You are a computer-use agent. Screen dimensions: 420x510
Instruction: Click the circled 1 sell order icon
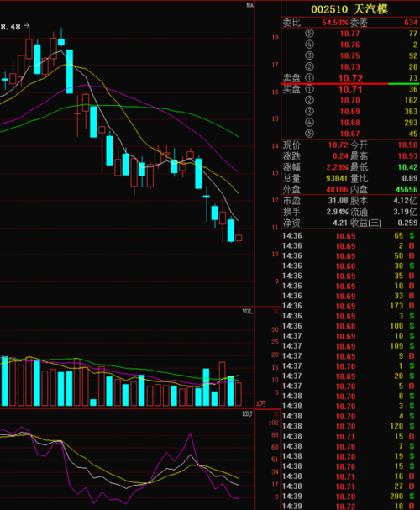[309, 78]
